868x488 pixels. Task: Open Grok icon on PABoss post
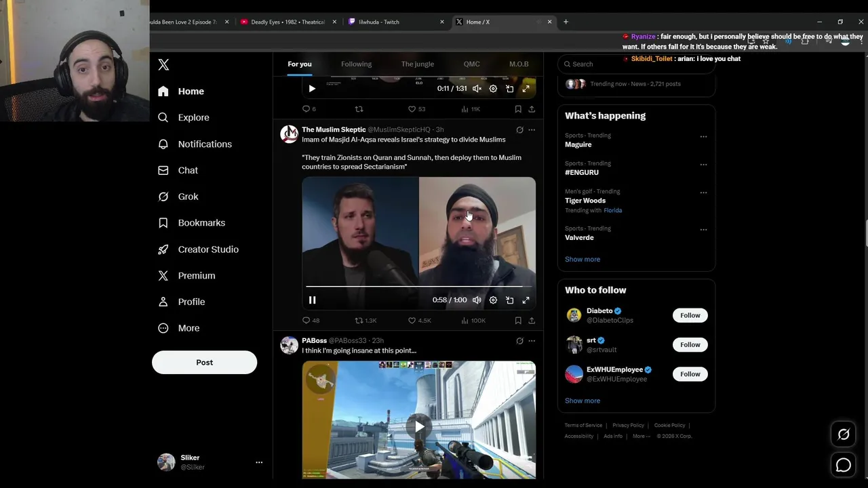pyautogui.click(x=519, y=341)
